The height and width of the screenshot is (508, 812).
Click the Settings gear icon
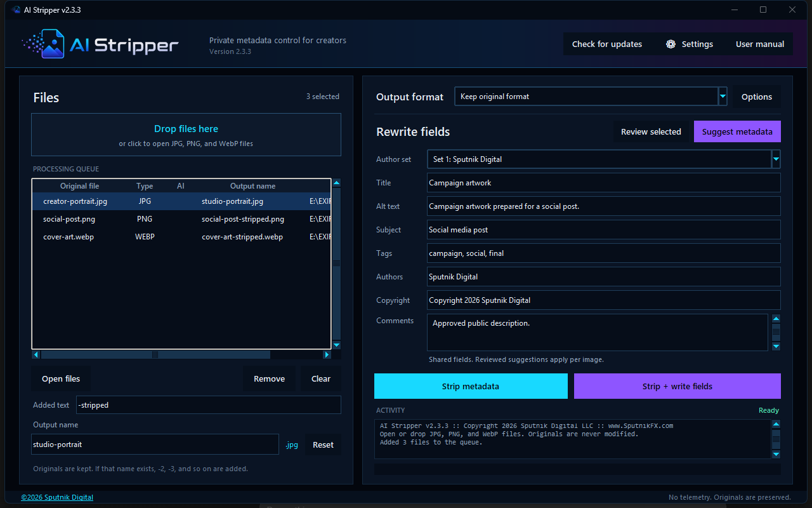(671, 44)
